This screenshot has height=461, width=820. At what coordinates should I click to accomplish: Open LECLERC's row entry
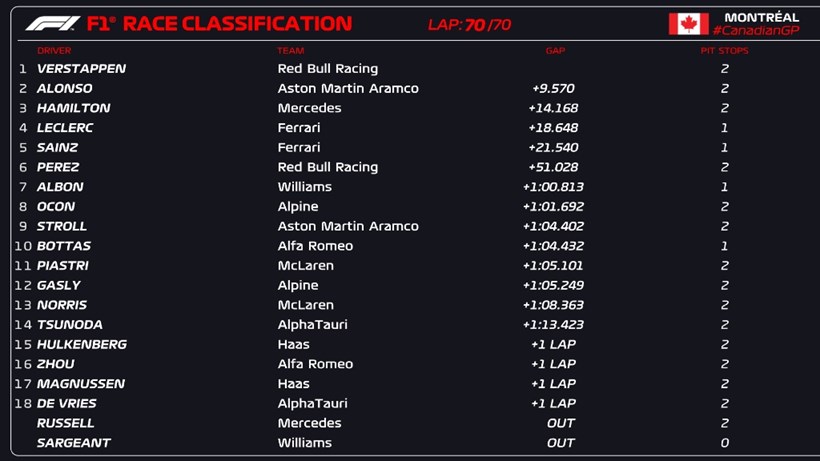point(65,128)
